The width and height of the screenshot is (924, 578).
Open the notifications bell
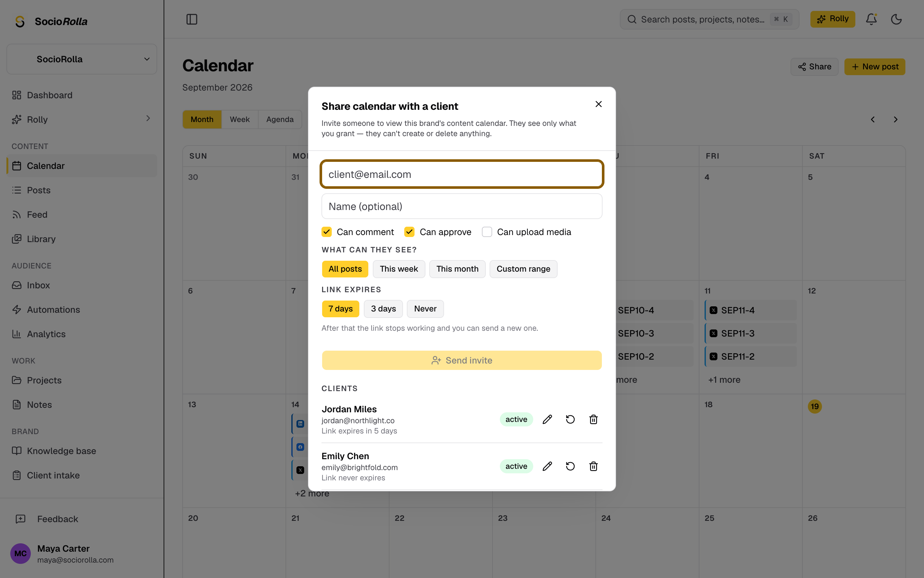tap(871, 19)
